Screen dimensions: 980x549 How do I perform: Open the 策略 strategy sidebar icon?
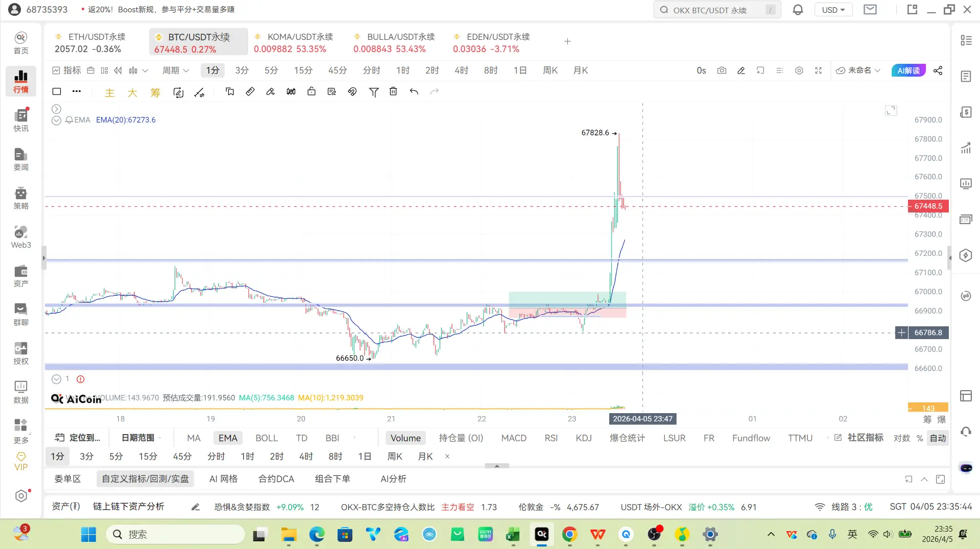click(x=21, y=198)
